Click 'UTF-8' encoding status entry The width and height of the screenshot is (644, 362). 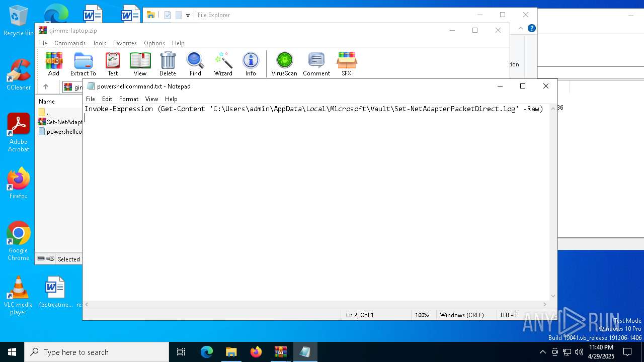[509, 315]
